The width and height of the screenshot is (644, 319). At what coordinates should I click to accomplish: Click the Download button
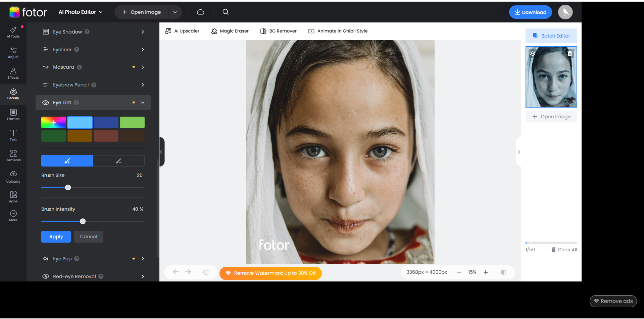tap(531, 12)
